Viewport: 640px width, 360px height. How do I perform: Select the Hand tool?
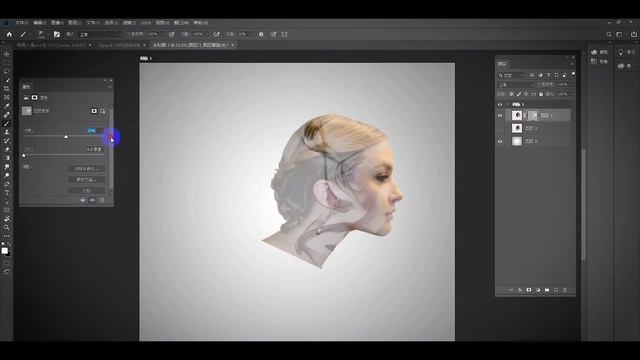point(7,219)
